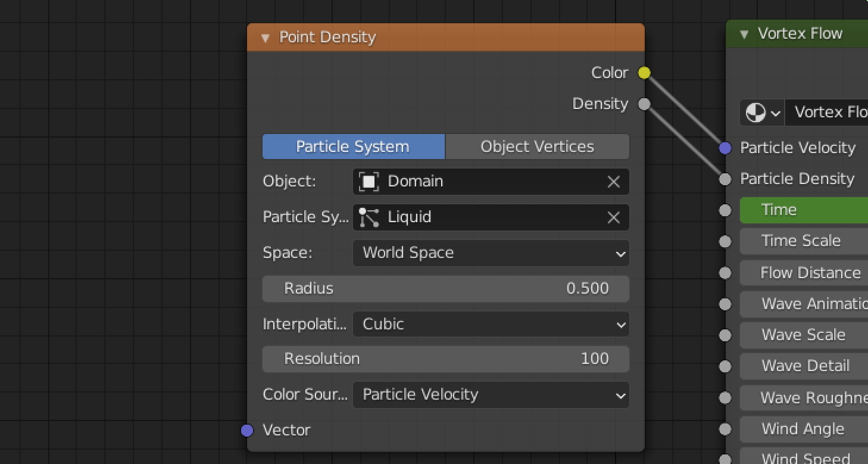Switch to Object Vertices mode

pos(536,147)
